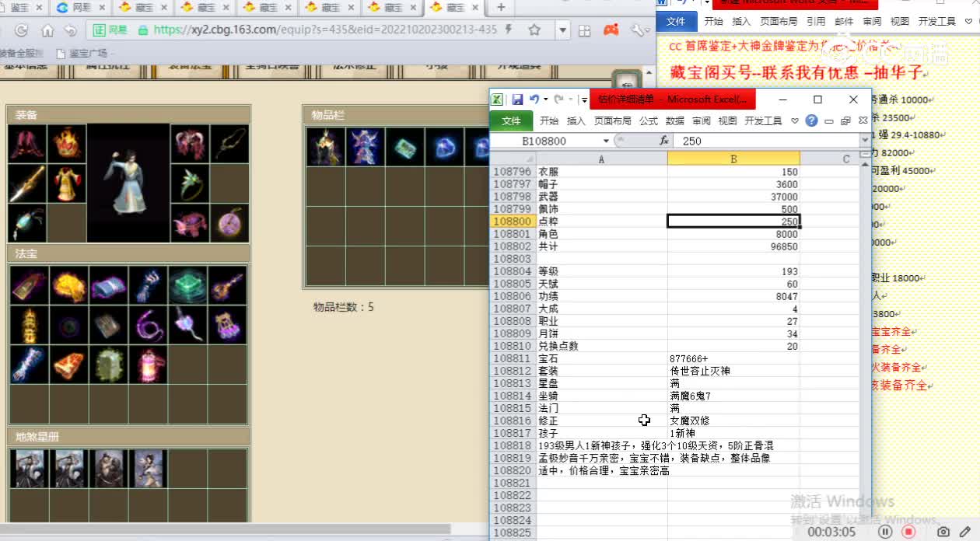Click the Undo arrow in Excel toolbar
Viewport: 980px width, 541px height.
534,99
